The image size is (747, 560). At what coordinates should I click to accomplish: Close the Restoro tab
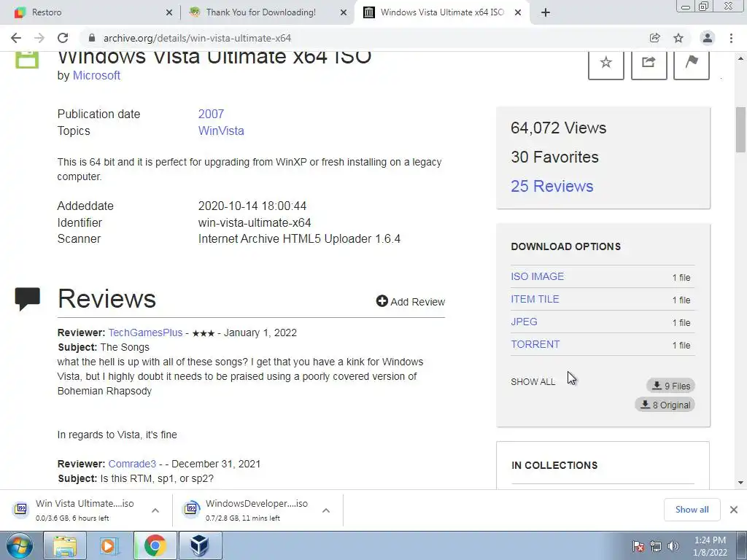[169, 12]
